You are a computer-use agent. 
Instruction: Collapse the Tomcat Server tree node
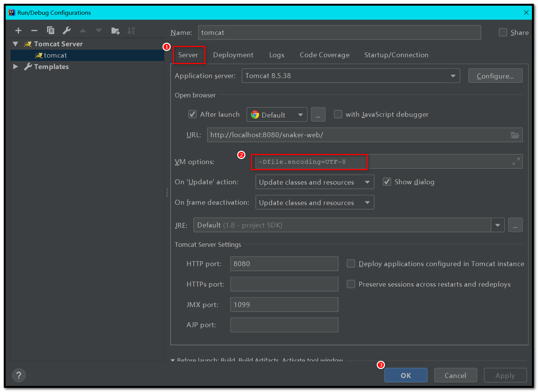(x=16, y=44)
